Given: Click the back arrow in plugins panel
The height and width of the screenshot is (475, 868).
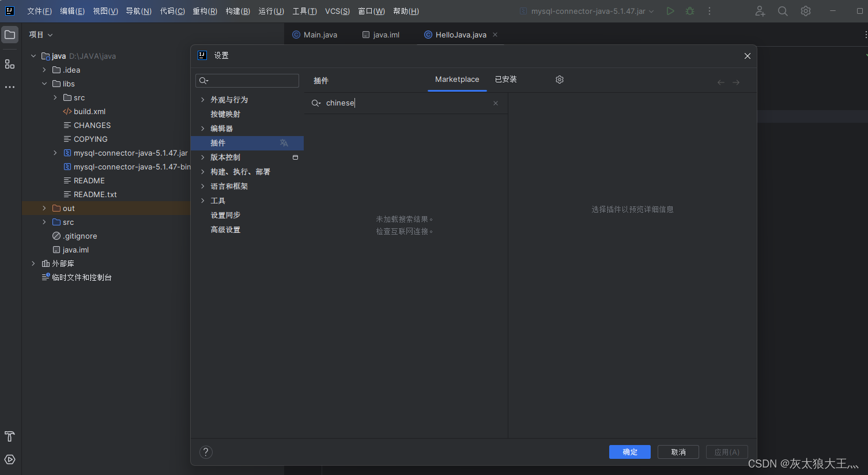Looking at the screenshot, I should (720, 82).
